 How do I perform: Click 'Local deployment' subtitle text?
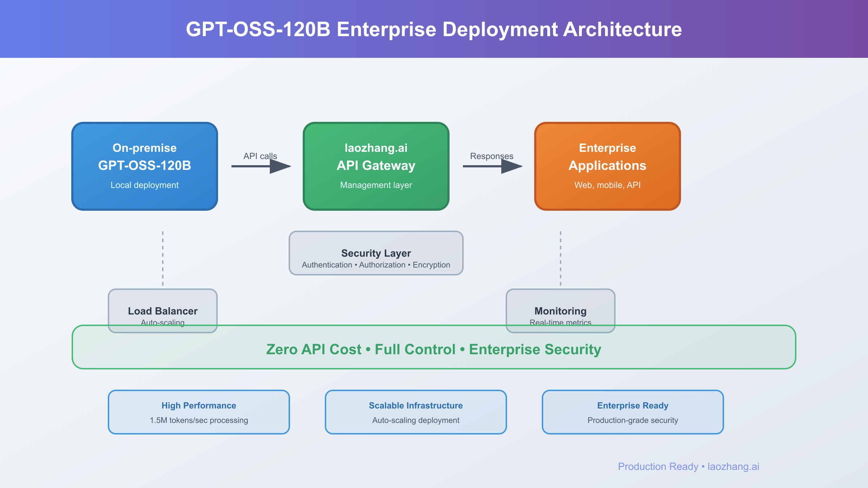tap(145, 185)
